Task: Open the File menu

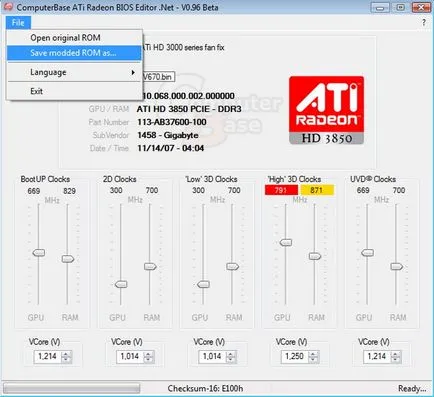Action: 18,23
